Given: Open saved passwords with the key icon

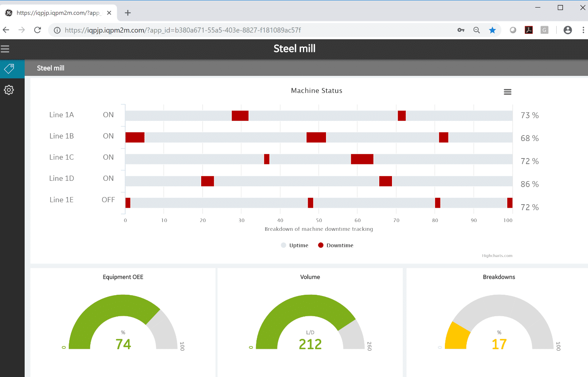Looking at the screenshot, I should click(x=461, y=30).
